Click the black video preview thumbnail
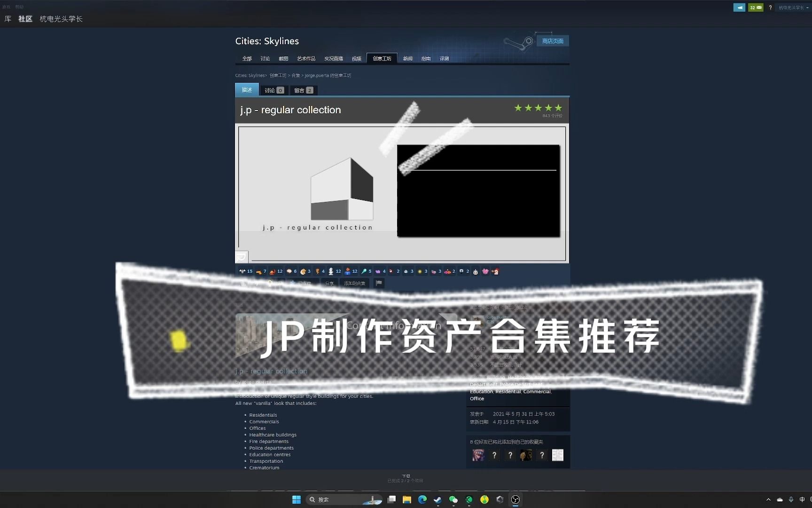The image size is (812, 508). coord(478,191)
